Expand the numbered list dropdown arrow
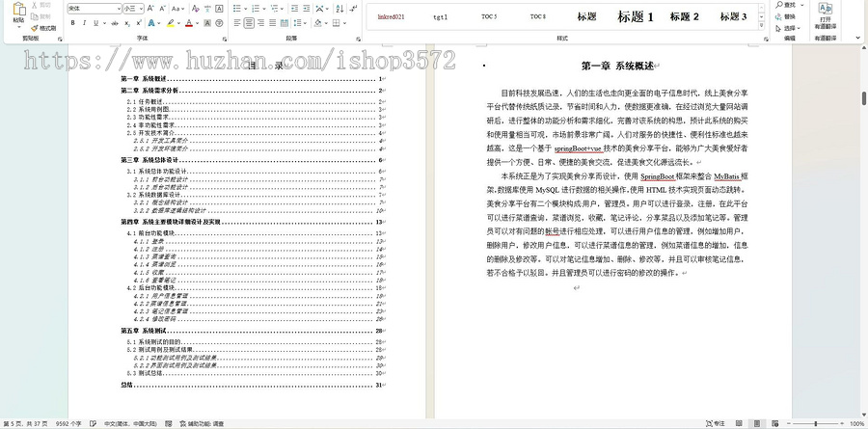868x429 pixels. click(x=264, y=9)
